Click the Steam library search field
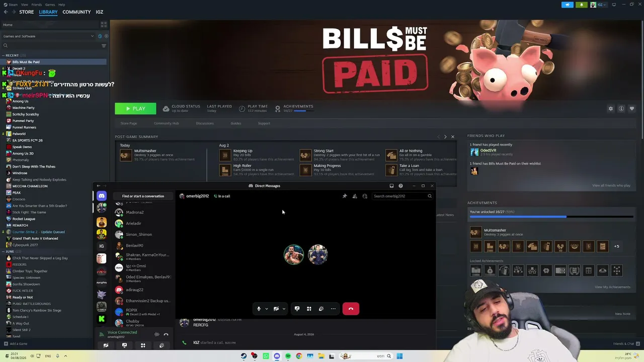The width and height of the screenshot is (644, 362). (x=50, y=46)
